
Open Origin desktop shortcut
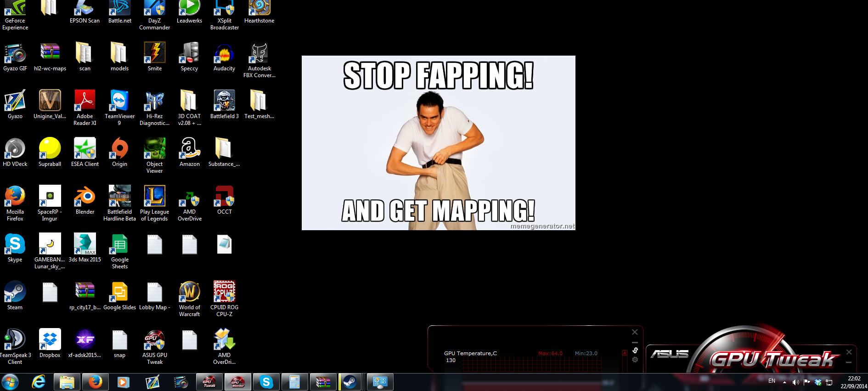120,153
